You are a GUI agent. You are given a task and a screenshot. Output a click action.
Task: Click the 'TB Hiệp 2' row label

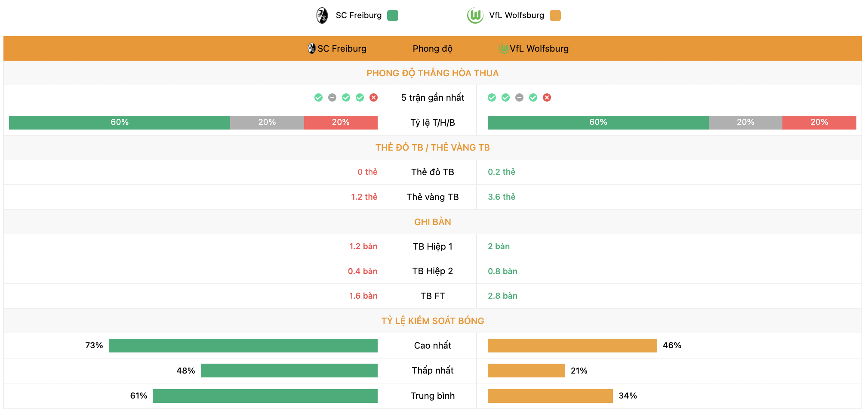(433, 271)
